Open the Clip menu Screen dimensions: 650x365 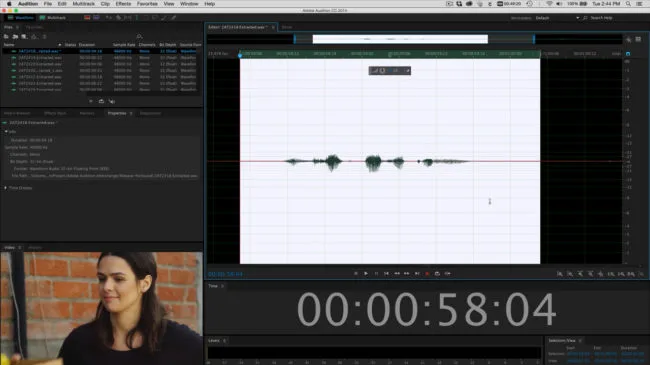coord(105,4)
